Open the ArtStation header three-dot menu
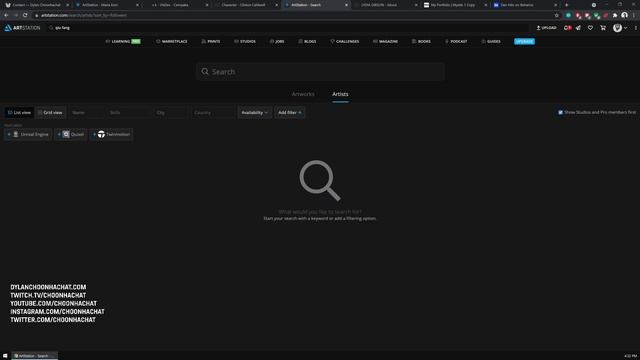Image resolution: width=640 pixels, height=360 pixels. coord(636,28)
